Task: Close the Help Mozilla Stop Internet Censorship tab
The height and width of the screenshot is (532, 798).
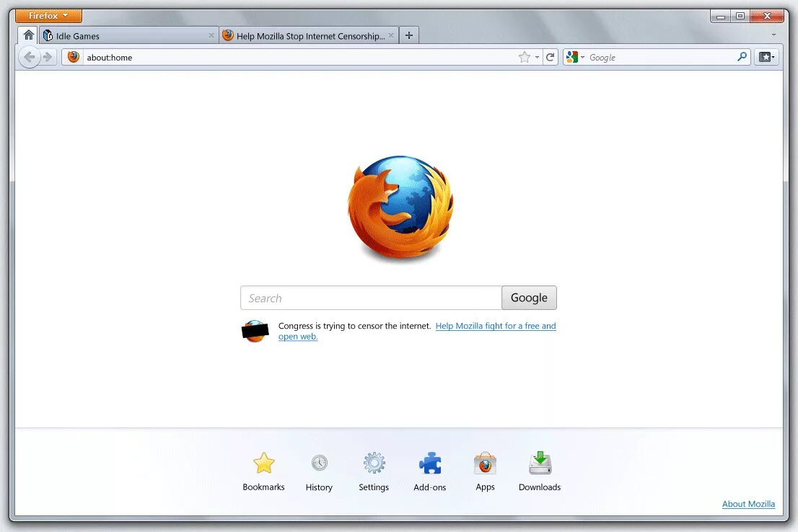Action: click(391, 35)
